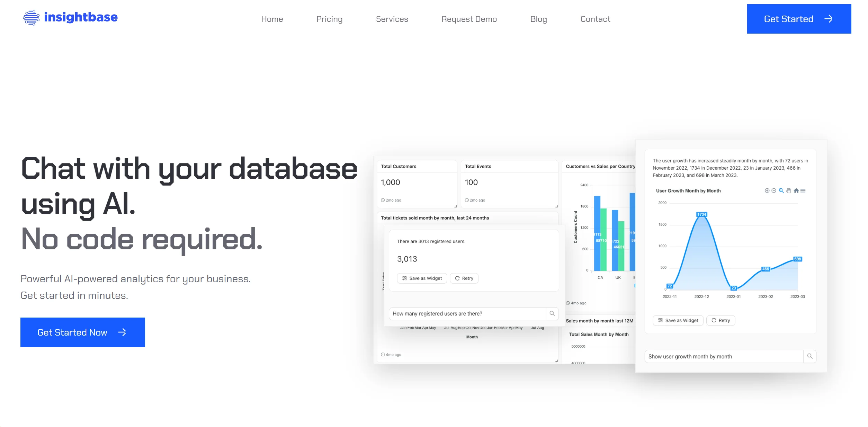Save the user growth chart as a widget

point(678,320)
